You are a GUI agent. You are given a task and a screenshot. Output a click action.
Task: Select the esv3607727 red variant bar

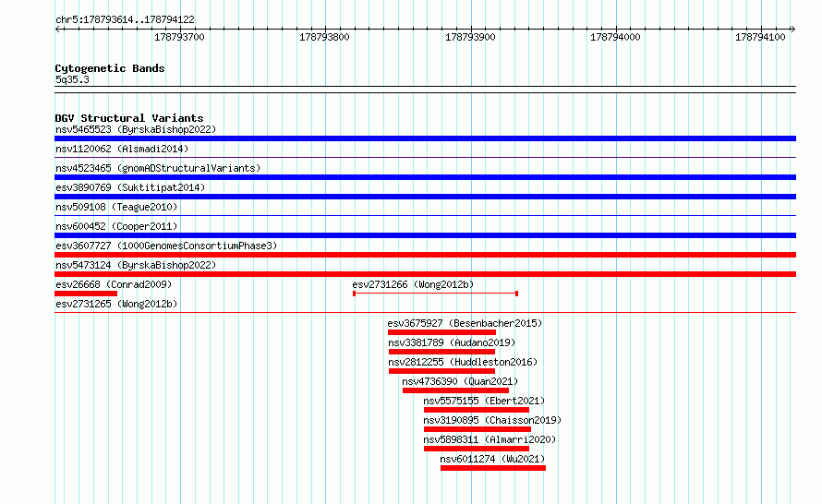tap(425, 255)
